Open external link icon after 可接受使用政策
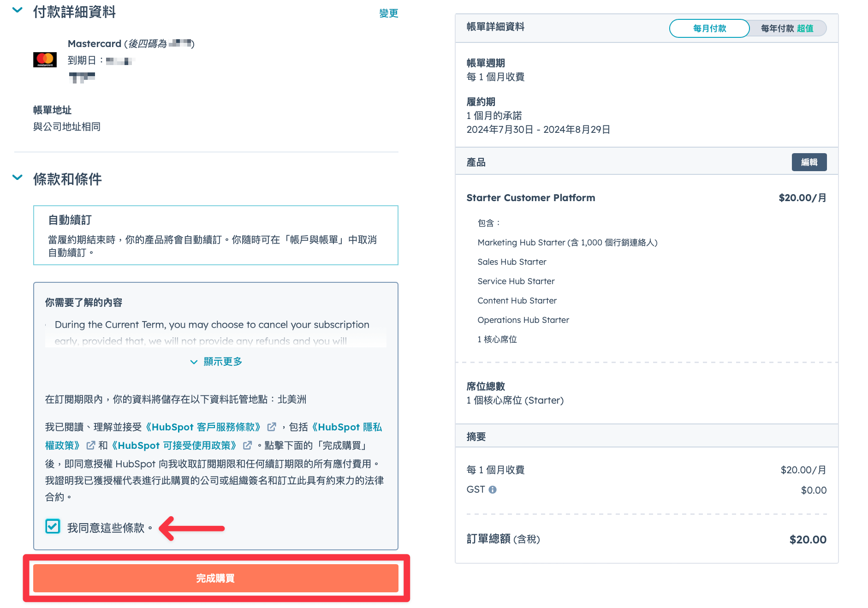This screenshot has height=608, width=868. (247, 445)
